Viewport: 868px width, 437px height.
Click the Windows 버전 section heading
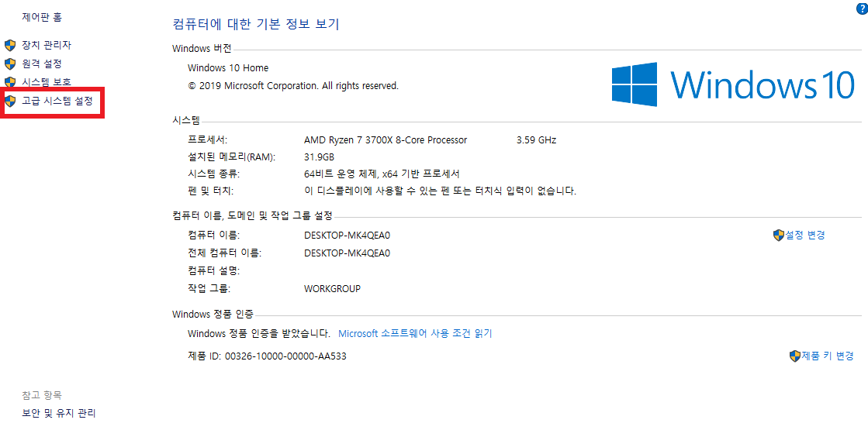pos(202,49)
